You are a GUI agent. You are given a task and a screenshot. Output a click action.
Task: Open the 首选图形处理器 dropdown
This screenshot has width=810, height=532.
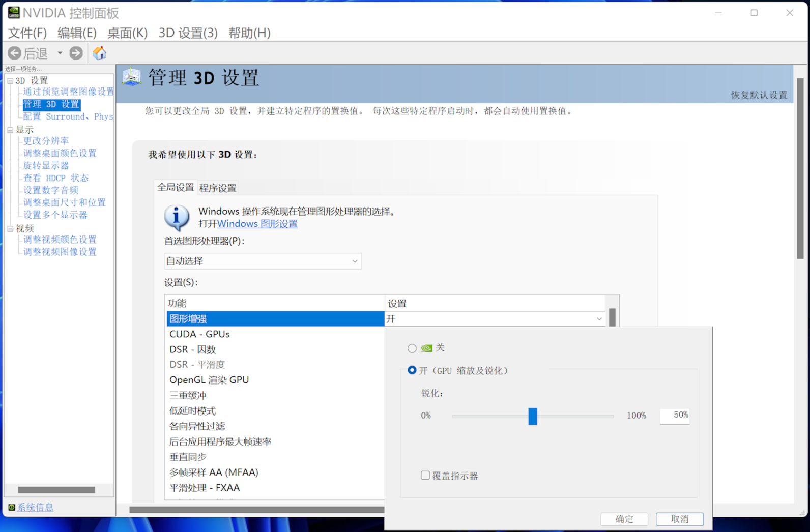tap(263, 261)
